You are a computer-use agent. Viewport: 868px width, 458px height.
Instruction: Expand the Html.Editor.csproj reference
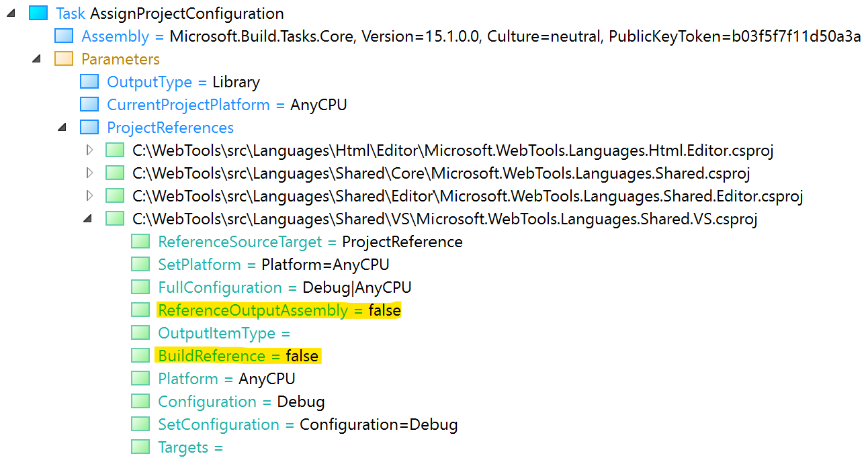pos(90,150)
